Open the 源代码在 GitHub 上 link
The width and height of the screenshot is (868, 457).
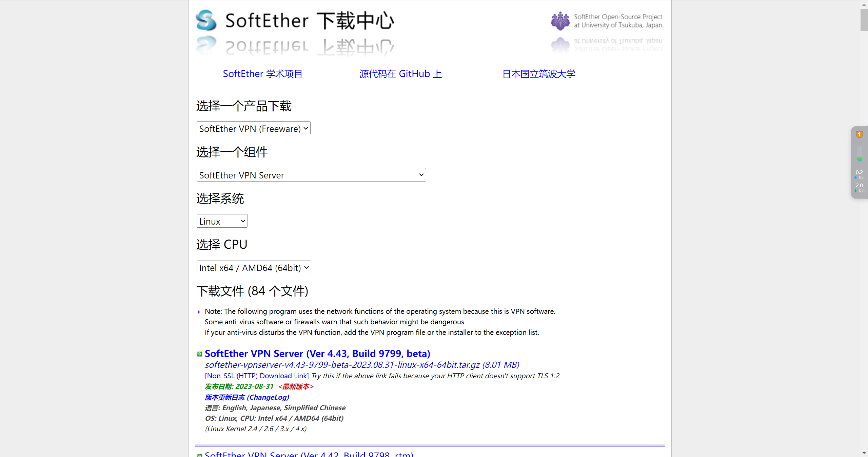point(400,74)
